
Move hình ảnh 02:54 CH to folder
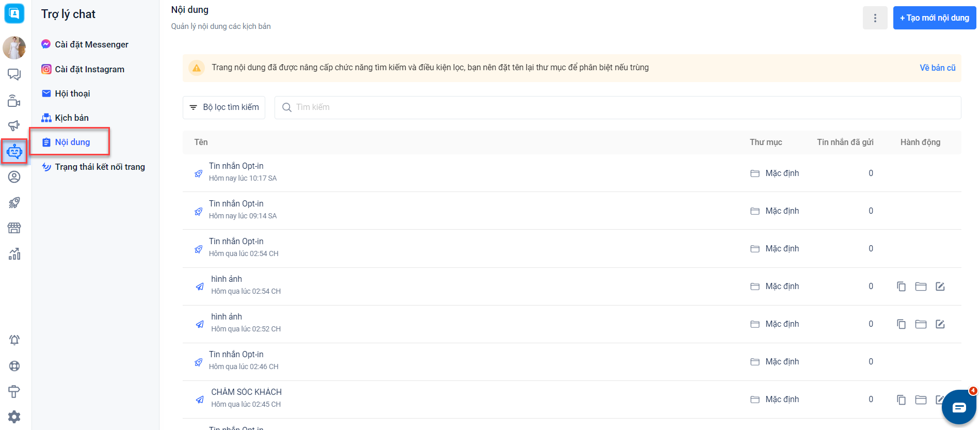pos(921,286)
